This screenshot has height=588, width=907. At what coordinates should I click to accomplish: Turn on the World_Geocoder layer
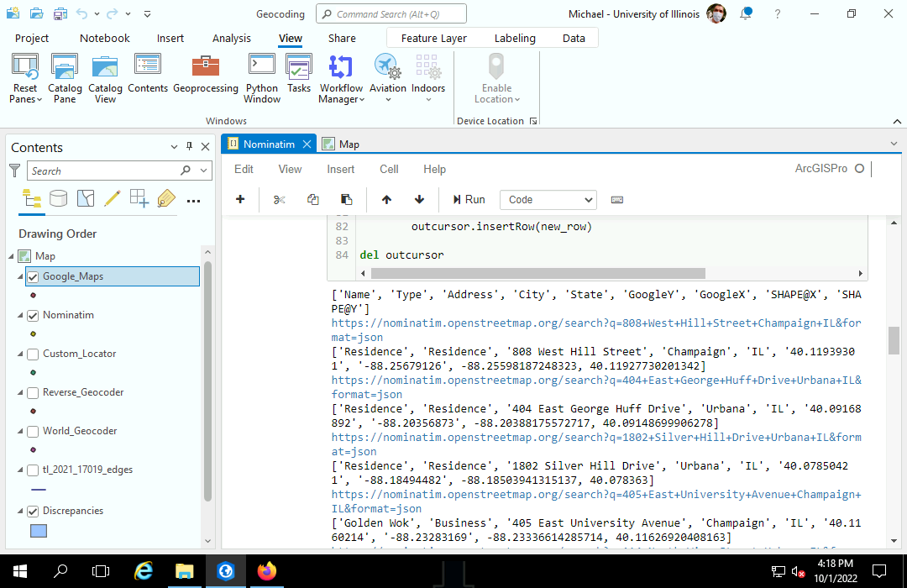tap(33, 431)
